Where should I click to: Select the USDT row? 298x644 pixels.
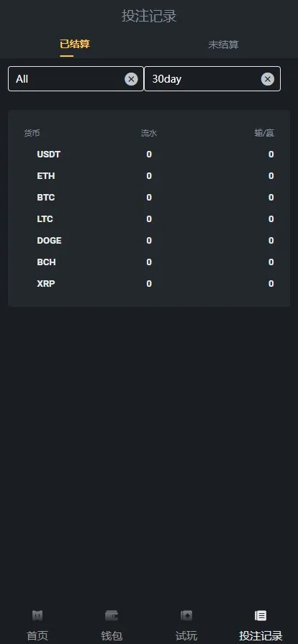[x=149, y=155]
